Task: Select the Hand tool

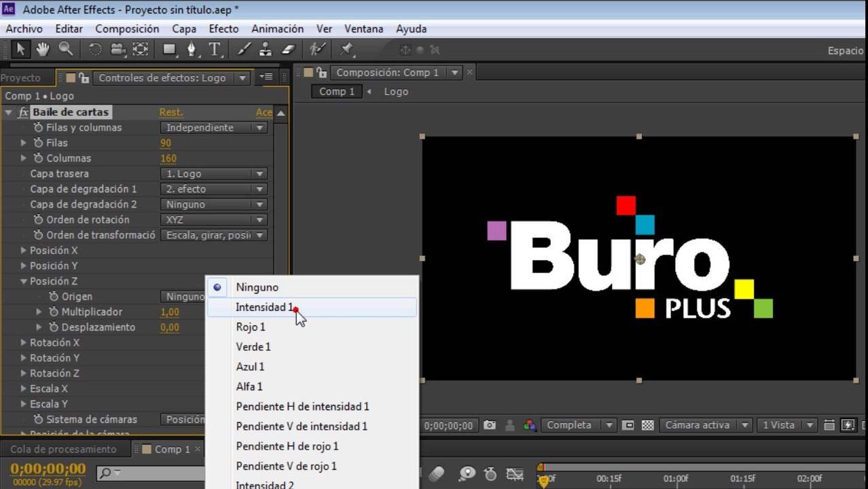Action: pos(43,49)
